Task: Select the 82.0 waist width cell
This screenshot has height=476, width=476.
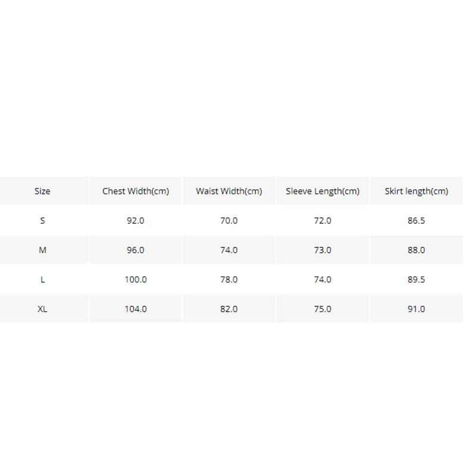Action: pos(229,309)
